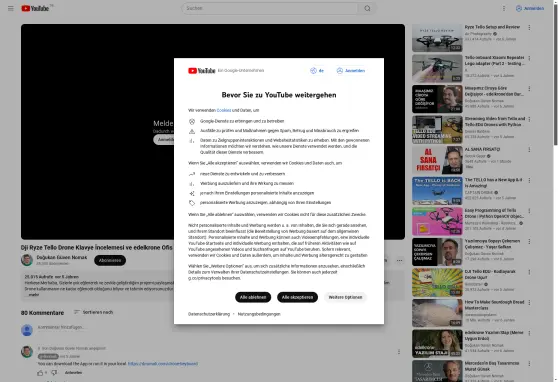Click title Mercedes'in Baş Tasarımcısı
Screen dimensions: 558x382
point(493,366)
